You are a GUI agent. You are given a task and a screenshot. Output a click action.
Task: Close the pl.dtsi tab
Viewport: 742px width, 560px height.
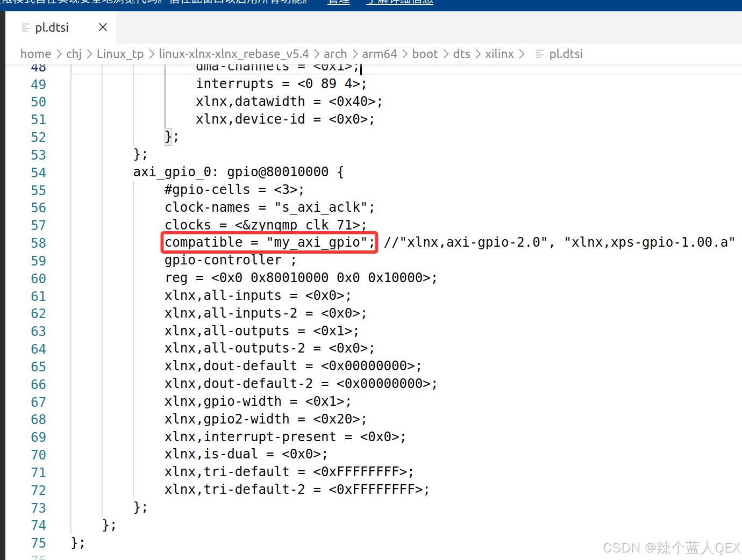pos(102,27)
